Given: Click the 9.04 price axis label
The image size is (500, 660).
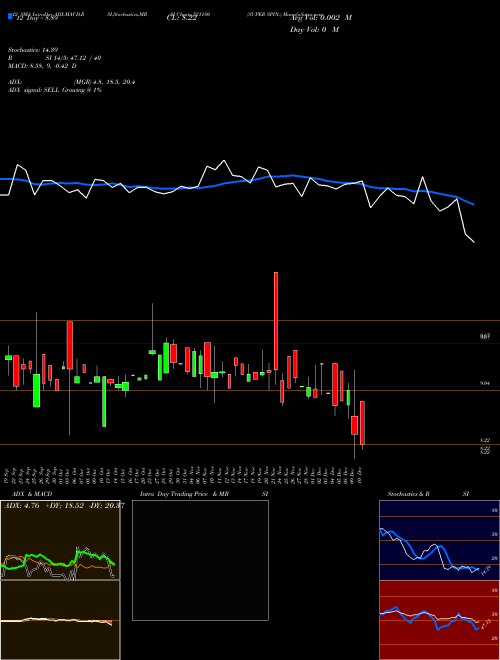Looking at the screenshot, I should [485, 383].
